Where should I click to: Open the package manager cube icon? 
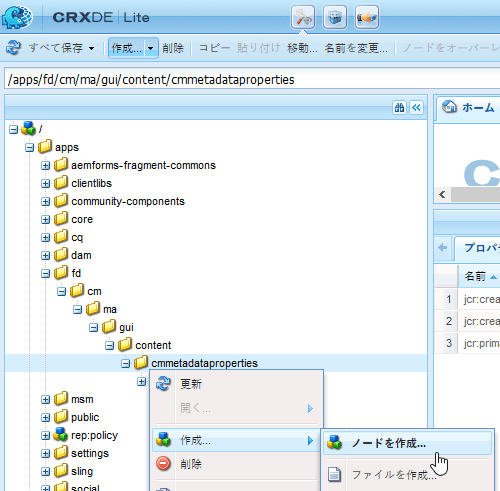click(335, 17)
